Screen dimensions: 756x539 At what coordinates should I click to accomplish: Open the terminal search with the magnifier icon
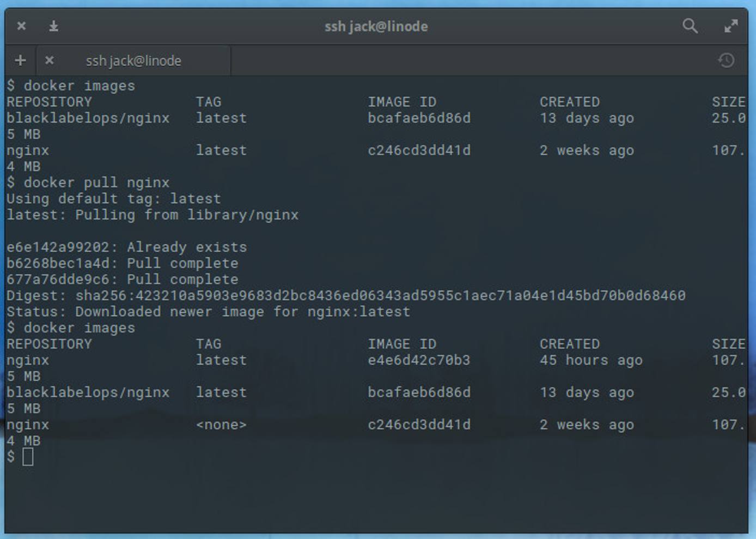click(x=690, y=26)
